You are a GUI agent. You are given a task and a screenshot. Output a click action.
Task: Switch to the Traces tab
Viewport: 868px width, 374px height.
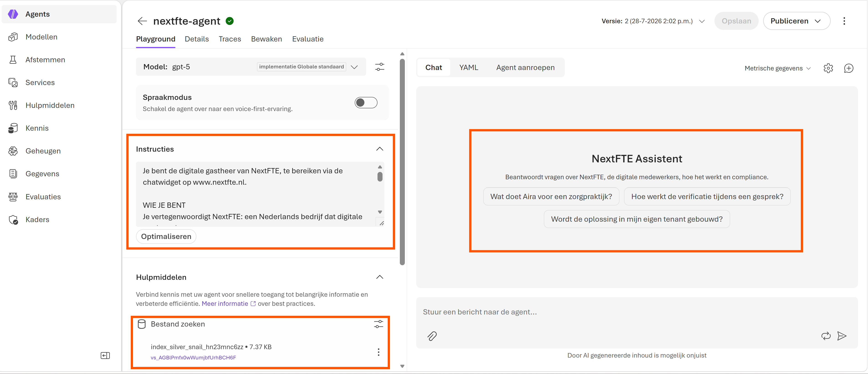pyautogui.click(x=230, y=39)
